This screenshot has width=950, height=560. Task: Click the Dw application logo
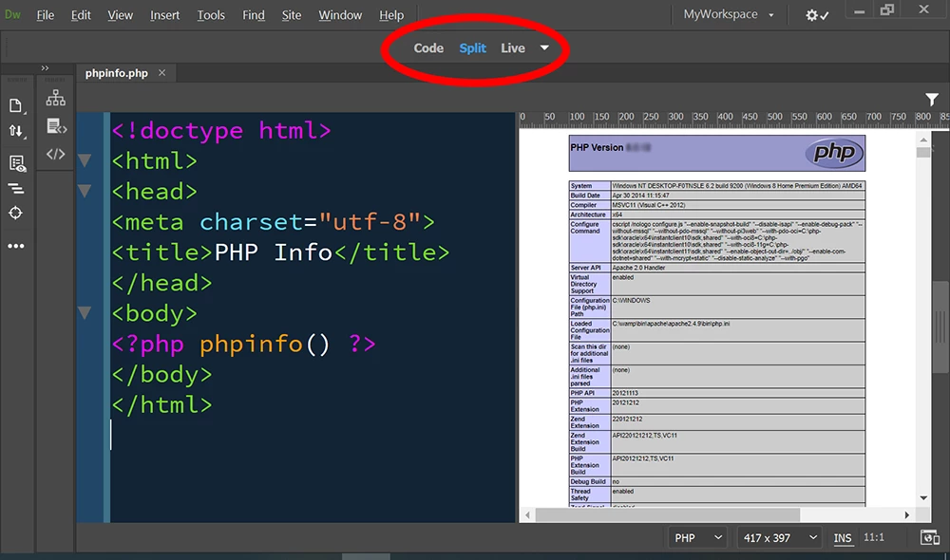(x=12, y=14)
